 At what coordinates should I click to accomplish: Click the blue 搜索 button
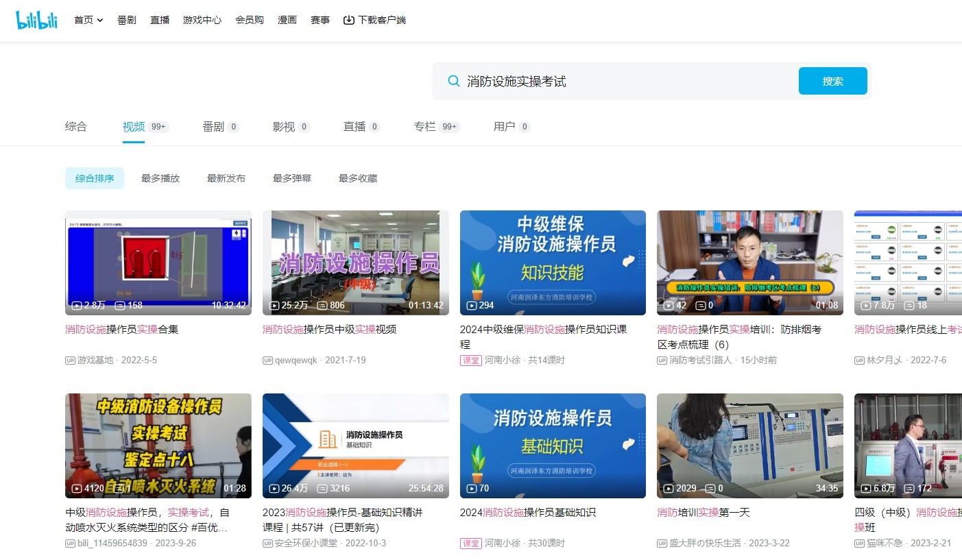click(x=832, y=81)
